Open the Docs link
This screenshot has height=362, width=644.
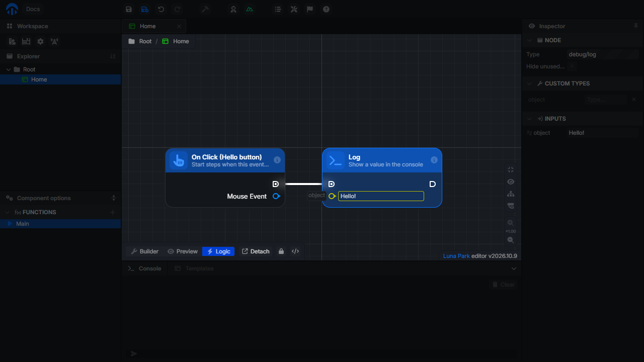click(33, 9)
